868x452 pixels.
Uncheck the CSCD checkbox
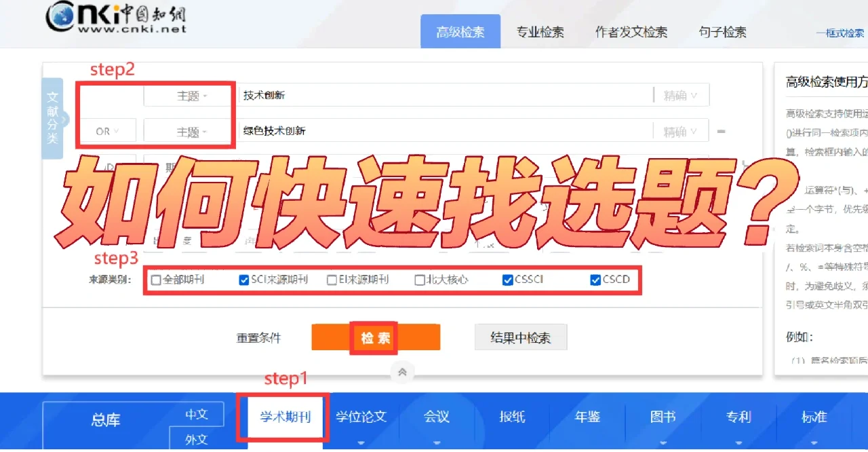click(x=595, y=280)
